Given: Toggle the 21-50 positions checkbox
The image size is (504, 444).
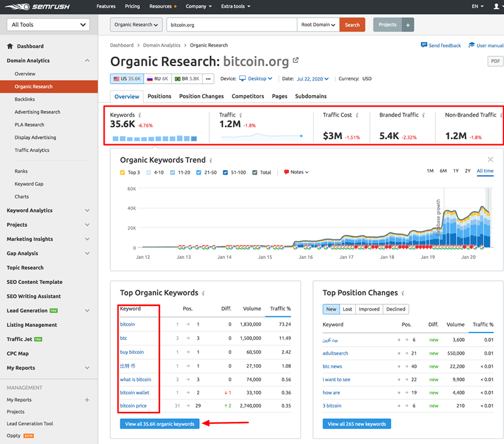Looking at the screenshot, I should pyautogui.click(x=198, y=173).
